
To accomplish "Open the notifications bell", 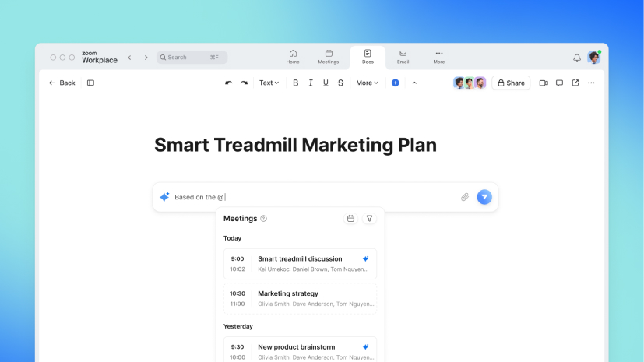I will pyautogui.click(x=577, y=58).
